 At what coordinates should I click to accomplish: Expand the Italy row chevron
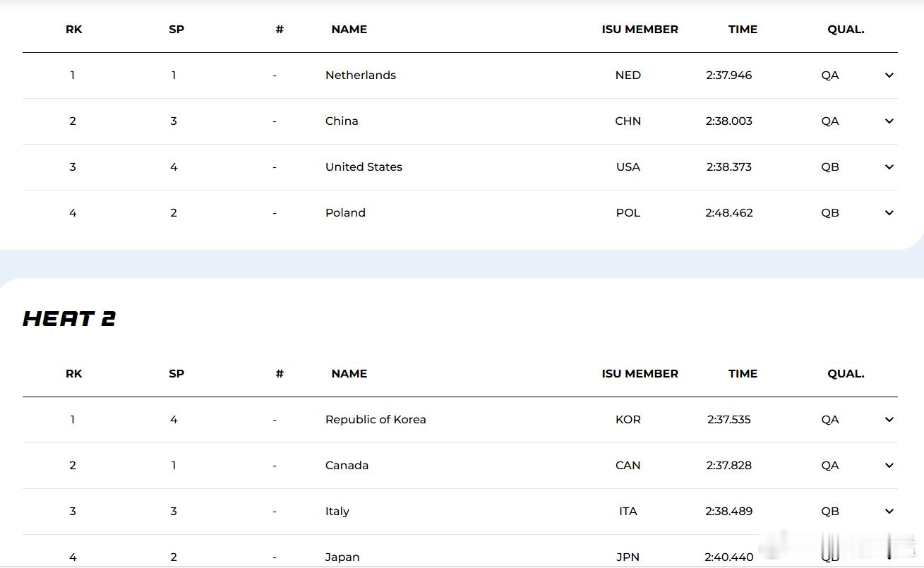point(889,512)
